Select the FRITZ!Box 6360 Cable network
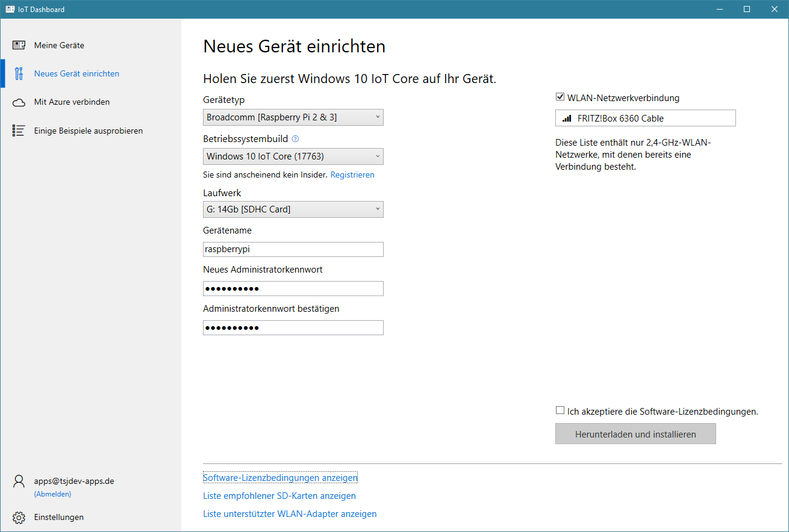Screen dimensions: 789x532 (x=645, y=119)
